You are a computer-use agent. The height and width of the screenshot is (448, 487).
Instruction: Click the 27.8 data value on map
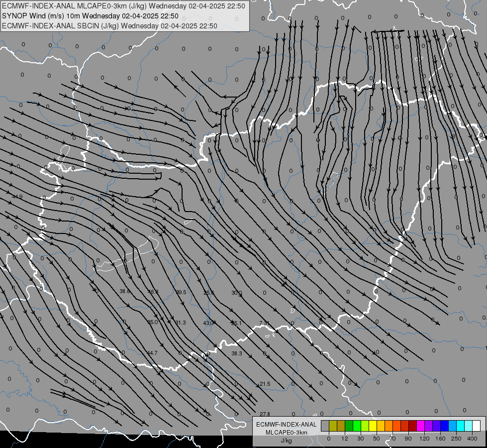265,414
